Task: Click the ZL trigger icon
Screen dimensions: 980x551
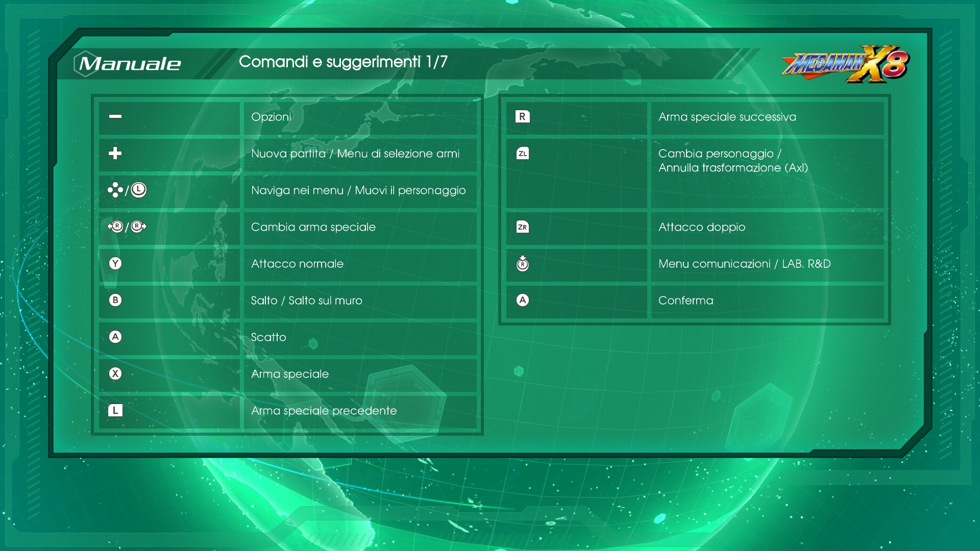Action: click(522, 153)
